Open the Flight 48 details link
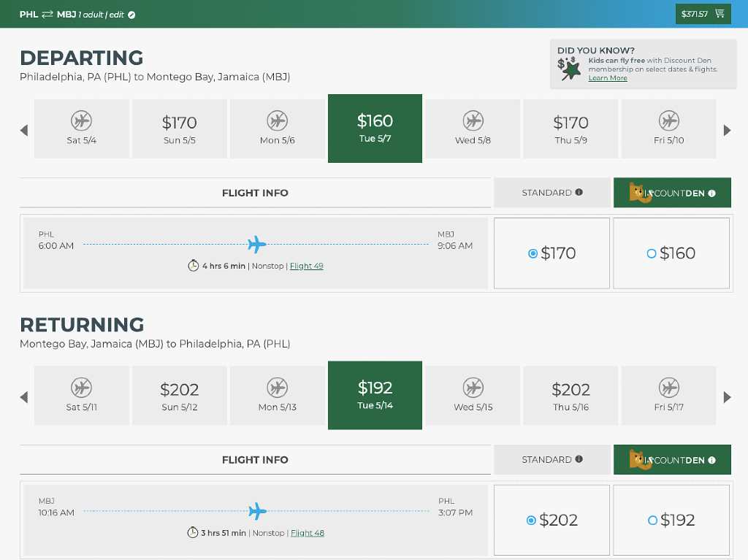Viewport: 748px width, 560px height. coord(308,533)
